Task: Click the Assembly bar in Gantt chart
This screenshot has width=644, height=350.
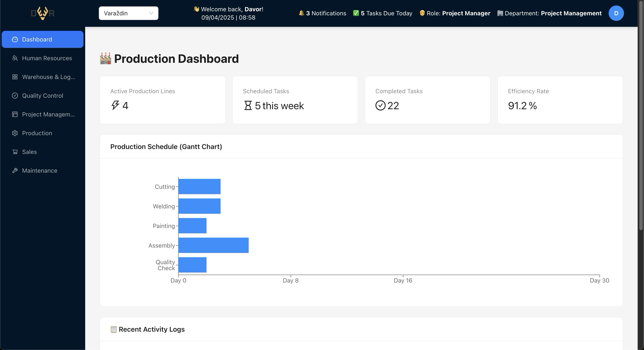Action: click(214, 245)
